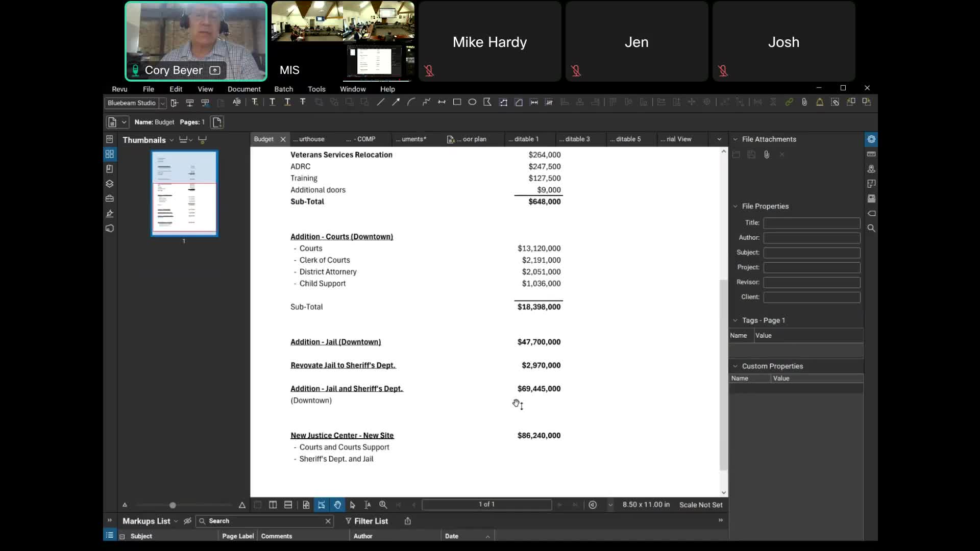
Task: Select the Ellipse markup tool
Action: 472,102
